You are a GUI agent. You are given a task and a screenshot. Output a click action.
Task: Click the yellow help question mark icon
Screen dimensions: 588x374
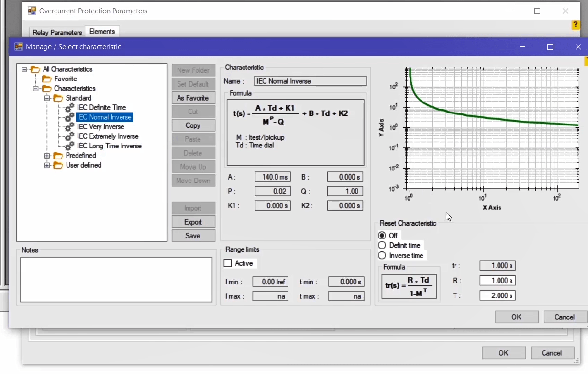576,24
